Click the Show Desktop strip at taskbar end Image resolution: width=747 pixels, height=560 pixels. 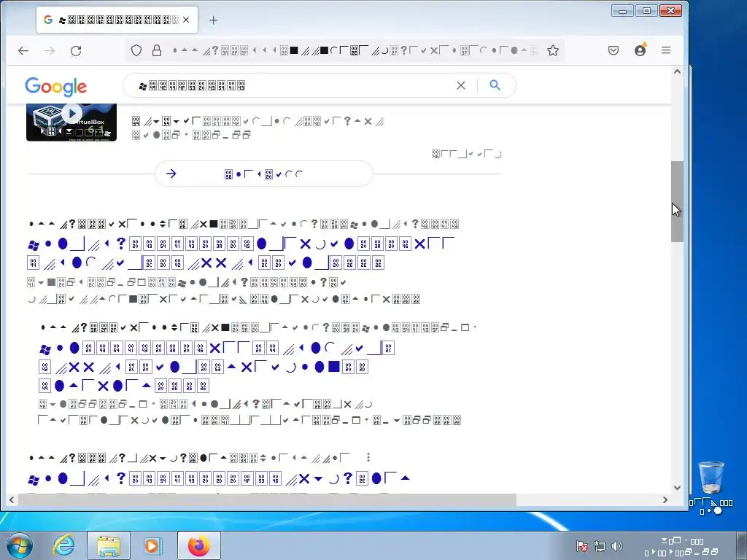(x=743, y=545)
